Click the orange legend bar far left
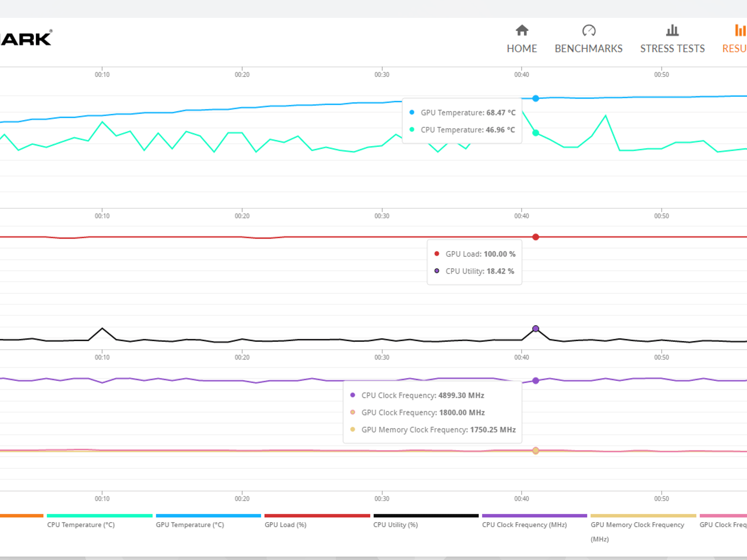747x560 pixels. tap(22, 516)
